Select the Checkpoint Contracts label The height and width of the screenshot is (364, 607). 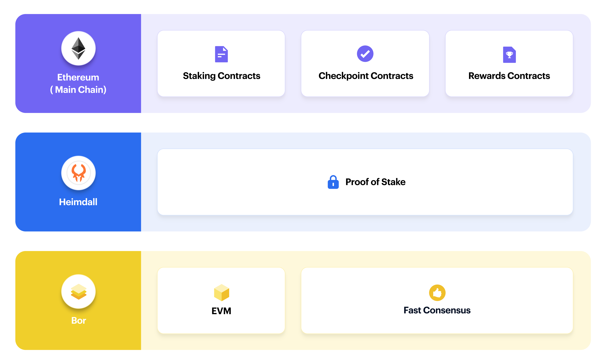(x=366, y=76)
